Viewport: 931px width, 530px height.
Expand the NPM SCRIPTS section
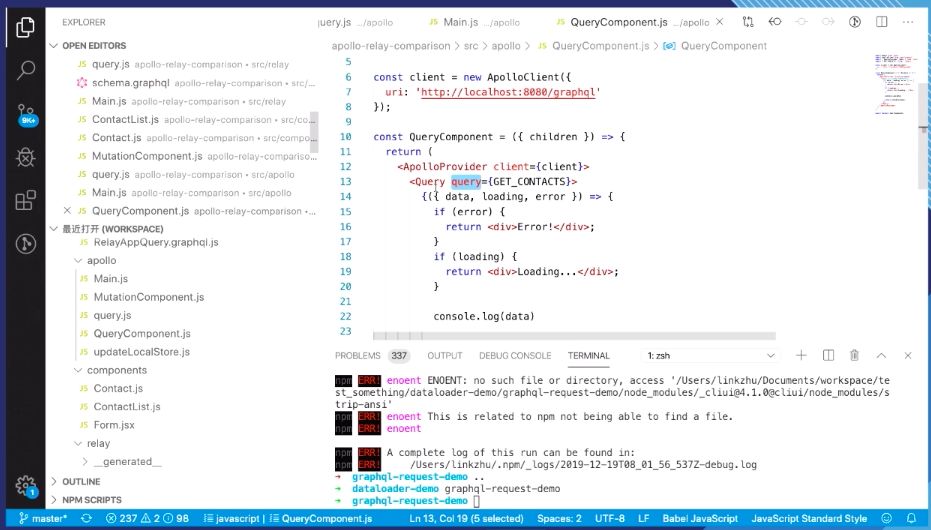91,499
